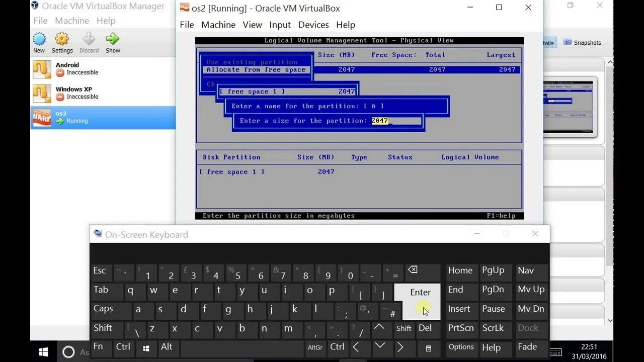The width and height of the screenshot is (644, 362).
Task: Click Use existing partition option
Action: 252,62
